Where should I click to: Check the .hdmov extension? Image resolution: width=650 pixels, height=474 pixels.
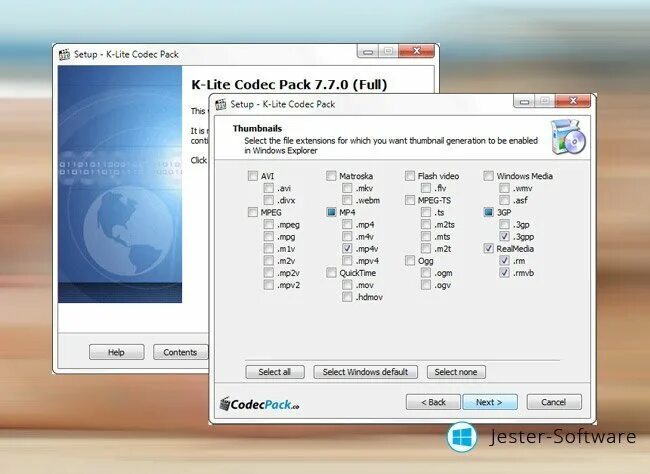tap(347, 297)
